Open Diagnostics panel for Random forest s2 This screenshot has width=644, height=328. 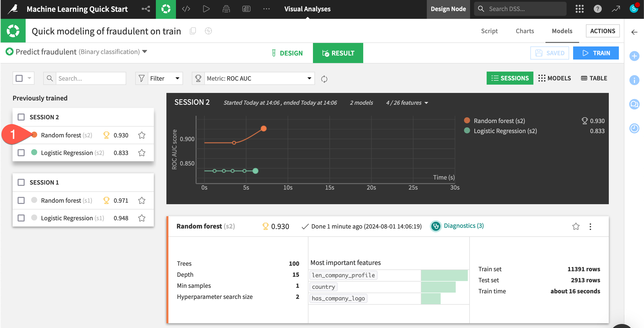click(464, 226)
